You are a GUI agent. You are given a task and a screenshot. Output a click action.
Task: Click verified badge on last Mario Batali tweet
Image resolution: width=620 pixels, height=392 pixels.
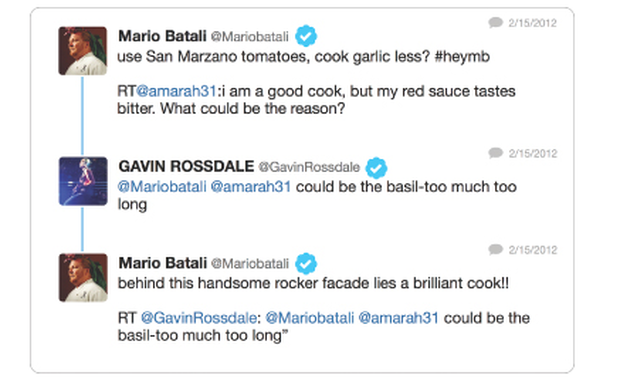point(306,263)
